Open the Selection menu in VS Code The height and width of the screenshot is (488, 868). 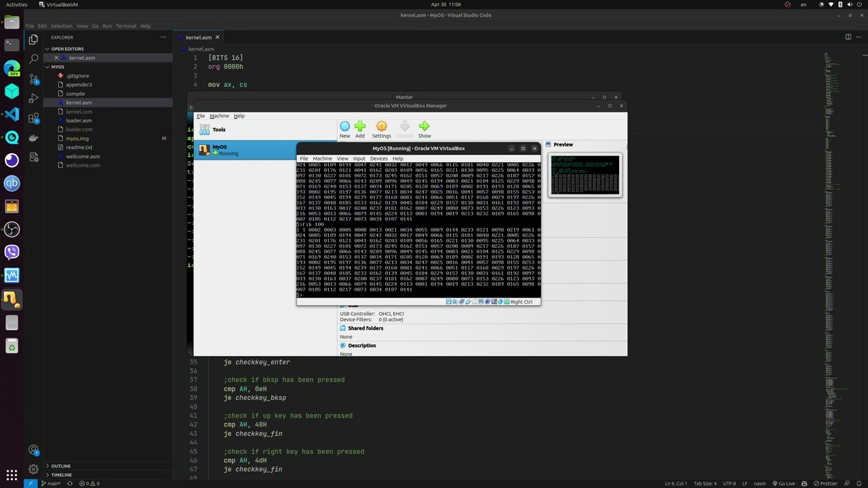pos(61,26)
